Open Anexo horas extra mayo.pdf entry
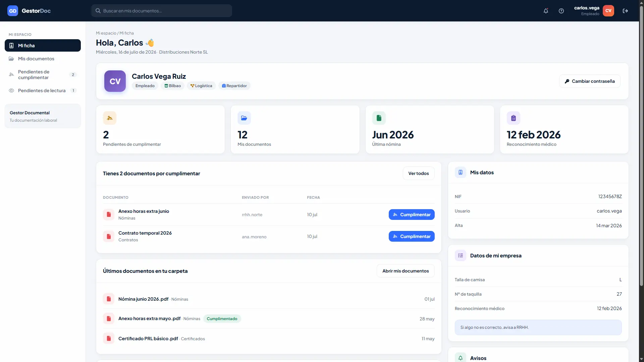 (x=269, y=319)
